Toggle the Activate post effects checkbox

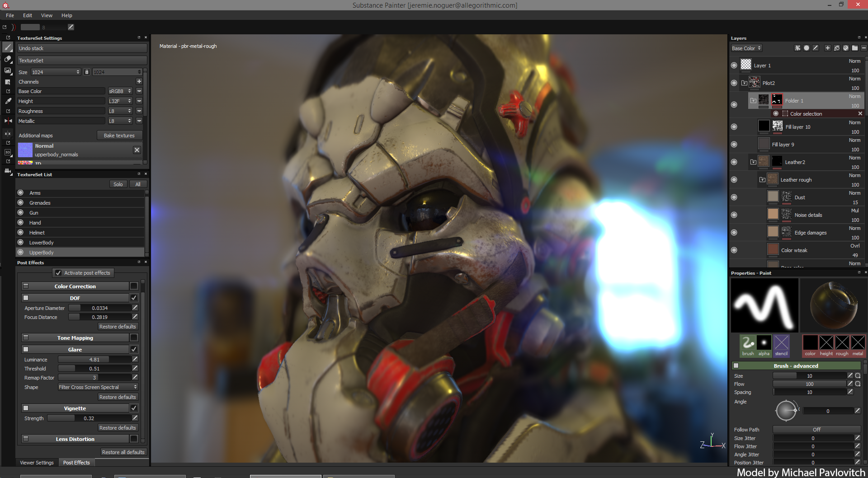click(58, 272)
